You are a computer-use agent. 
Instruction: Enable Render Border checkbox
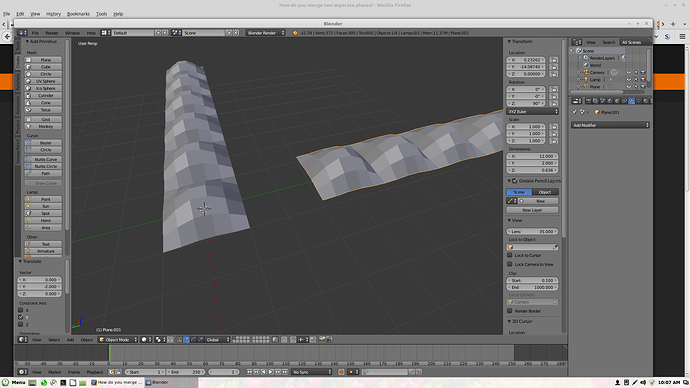510,311
